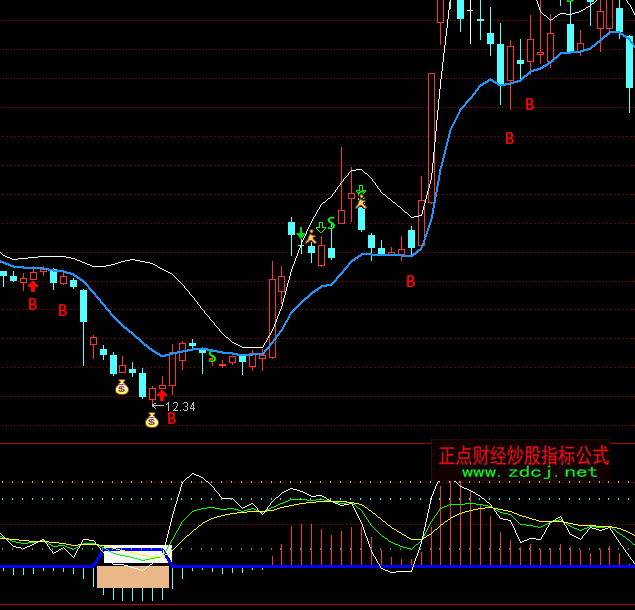
Task: Click the red B right of lower money bag
Action: [171, 418]
